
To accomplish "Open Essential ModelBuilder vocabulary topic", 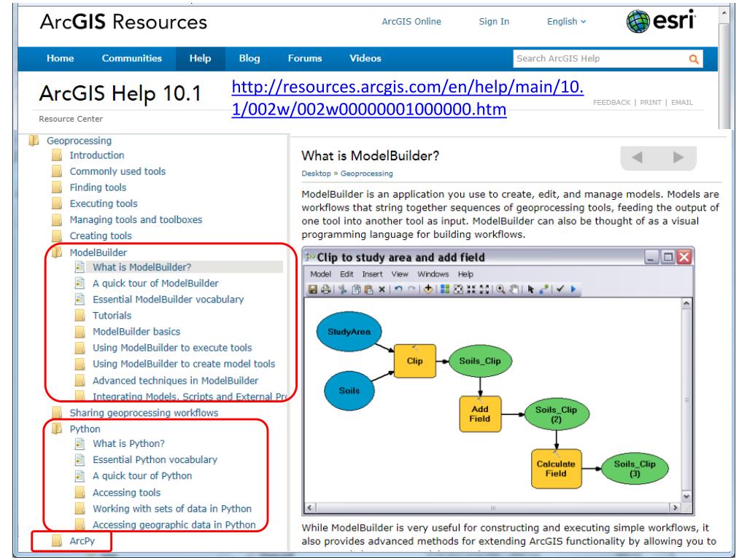I will 169,300.
